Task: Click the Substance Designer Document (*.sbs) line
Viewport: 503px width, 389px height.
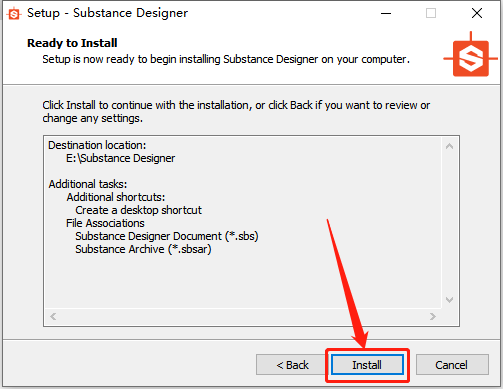Action: click(167, 236)
